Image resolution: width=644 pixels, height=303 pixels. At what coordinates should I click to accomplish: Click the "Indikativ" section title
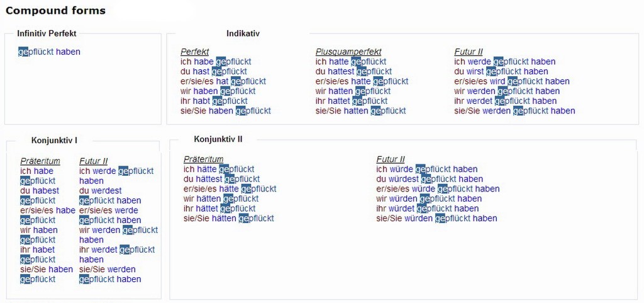coord(243,33)
